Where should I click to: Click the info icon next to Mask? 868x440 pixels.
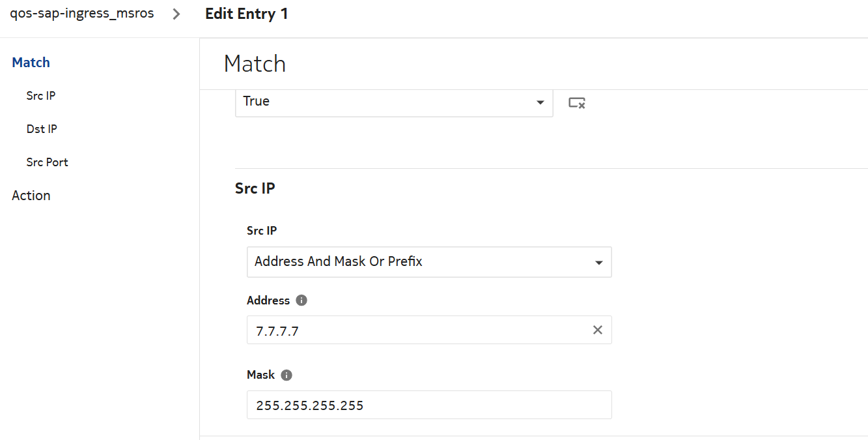click(x=287, y=375)
